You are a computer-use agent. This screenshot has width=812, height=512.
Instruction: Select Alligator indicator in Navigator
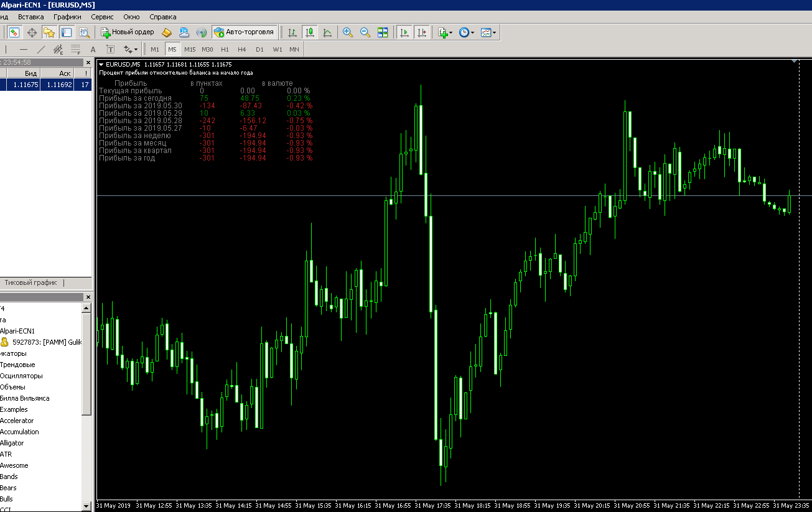click(12, 443)
